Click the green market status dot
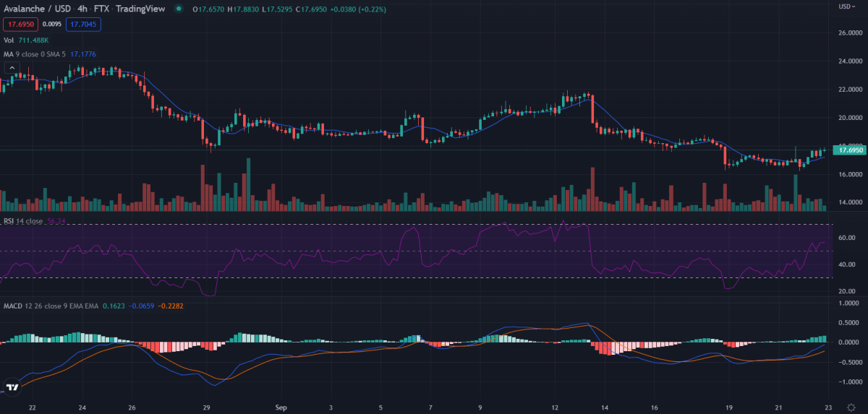Screen dimensions: 868x414 178,8
